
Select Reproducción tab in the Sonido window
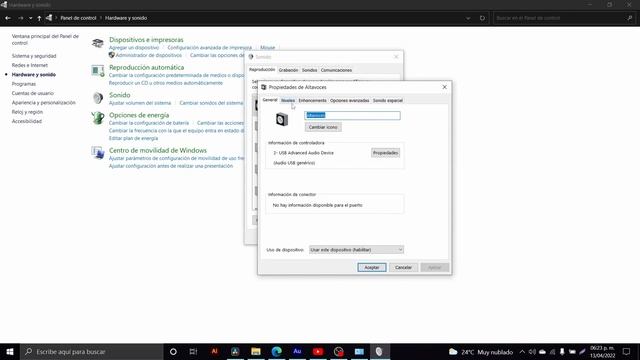click(x=262, y=70)
